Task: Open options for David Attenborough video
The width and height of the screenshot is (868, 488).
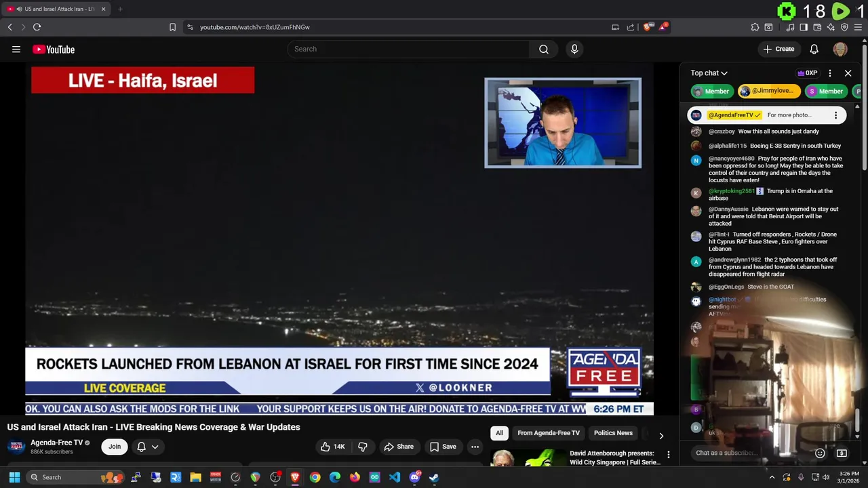Action: [668, 455]
